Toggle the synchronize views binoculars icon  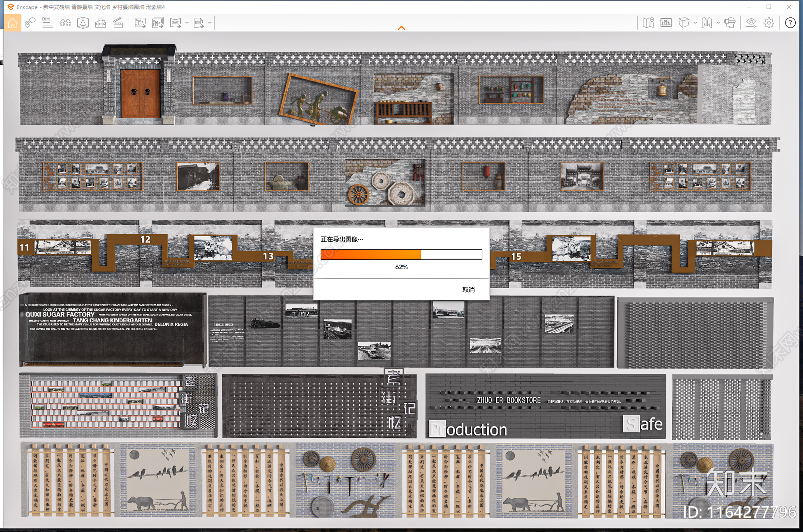(x=65, y=23)
